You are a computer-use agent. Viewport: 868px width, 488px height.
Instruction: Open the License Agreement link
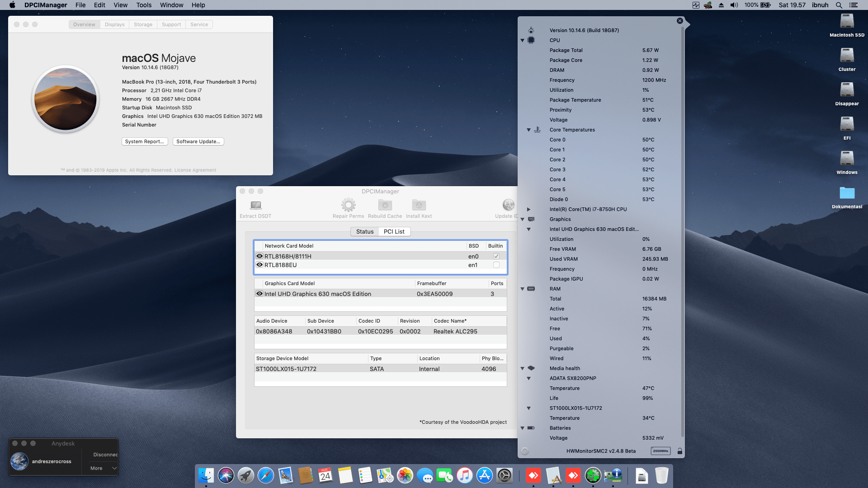[195, 170]
